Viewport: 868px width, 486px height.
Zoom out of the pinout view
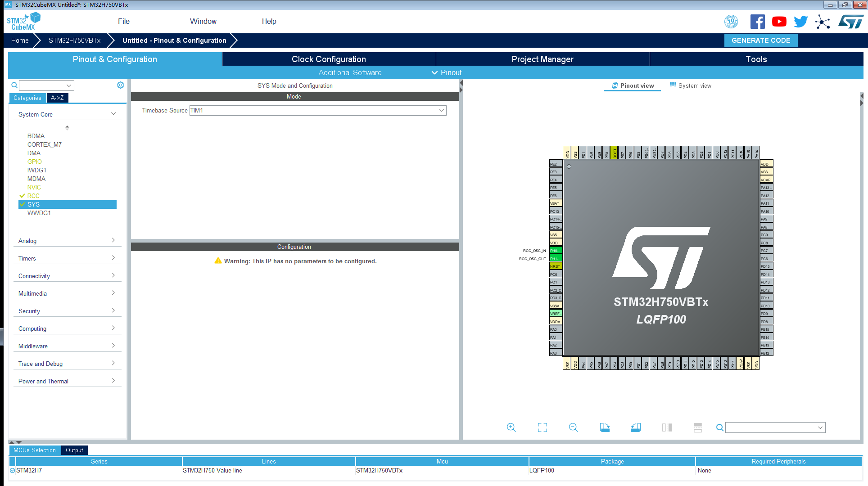(573, 427)
